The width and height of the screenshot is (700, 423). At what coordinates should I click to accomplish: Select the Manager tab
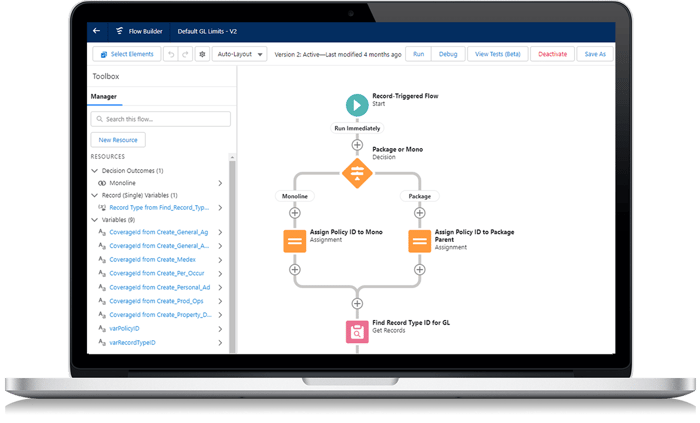click(104, 96)
